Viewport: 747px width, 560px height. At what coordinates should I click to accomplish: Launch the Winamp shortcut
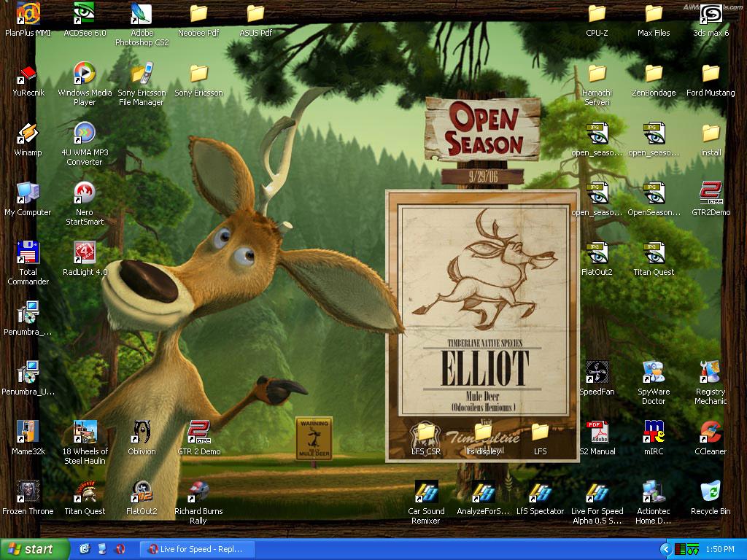[28, 133]
